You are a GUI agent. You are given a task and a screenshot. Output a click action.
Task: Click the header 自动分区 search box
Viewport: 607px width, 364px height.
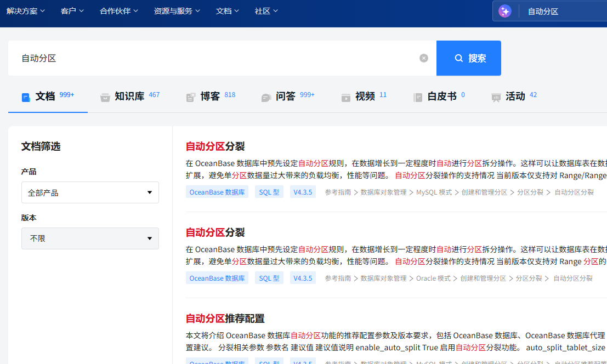[x=550, y=11]
